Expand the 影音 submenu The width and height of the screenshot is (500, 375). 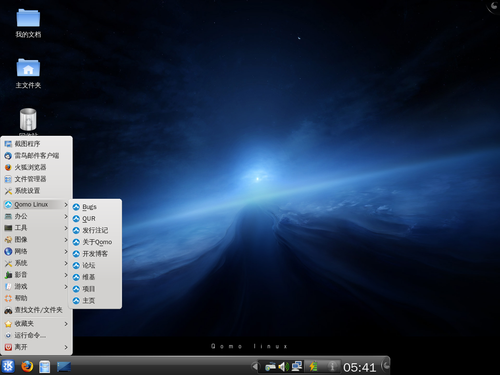tap(36, 275)
